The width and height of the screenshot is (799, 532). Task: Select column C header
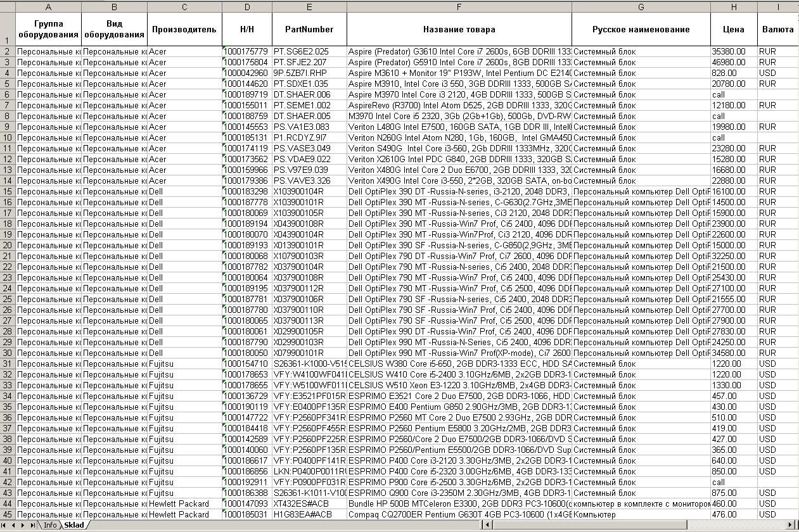pos(184,7)
